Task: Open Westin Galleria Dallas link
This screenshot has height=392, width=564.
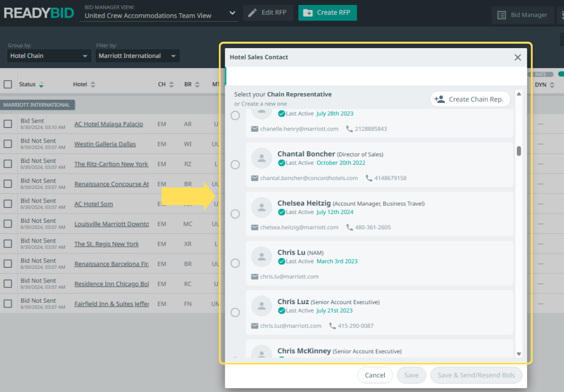Action: click(x=105, y=144)
